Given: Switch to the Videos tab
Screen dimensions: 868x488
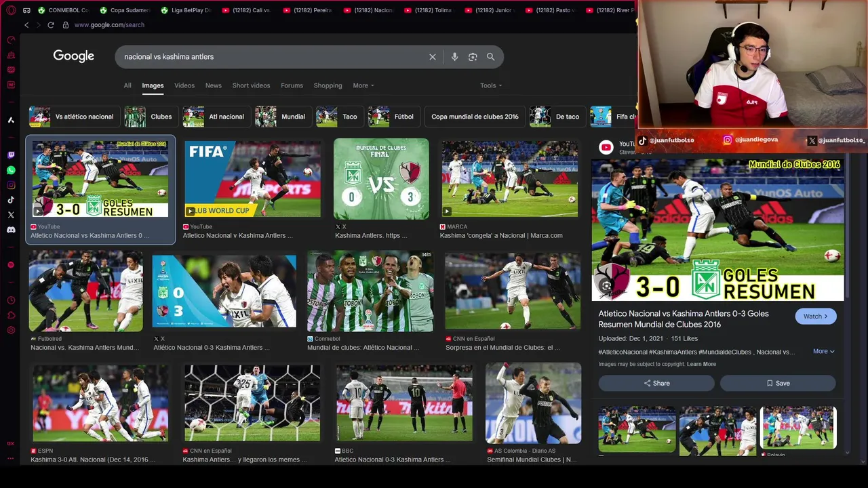Looking at the screenshot, I should tap(184, 85).
